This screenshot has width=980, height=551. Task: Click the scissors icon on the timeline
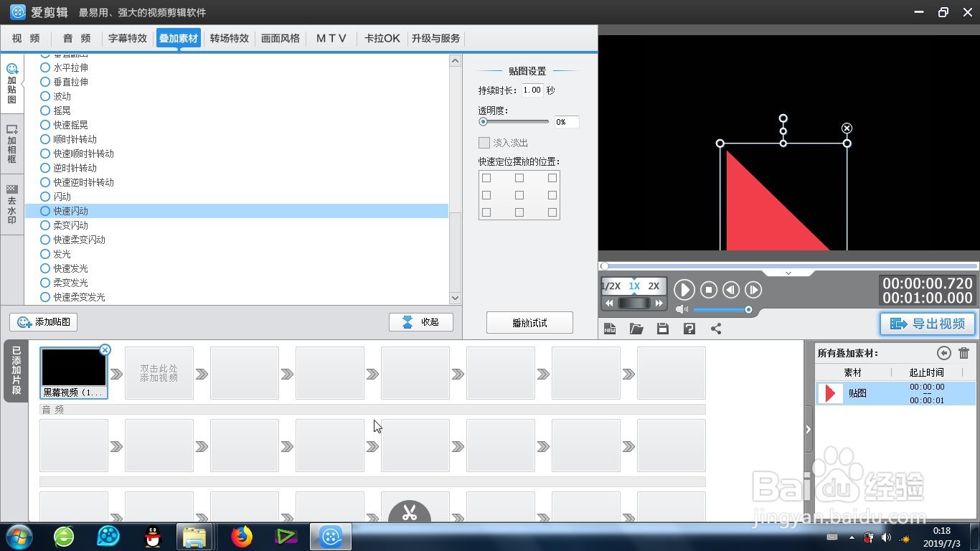coord(411,511)
